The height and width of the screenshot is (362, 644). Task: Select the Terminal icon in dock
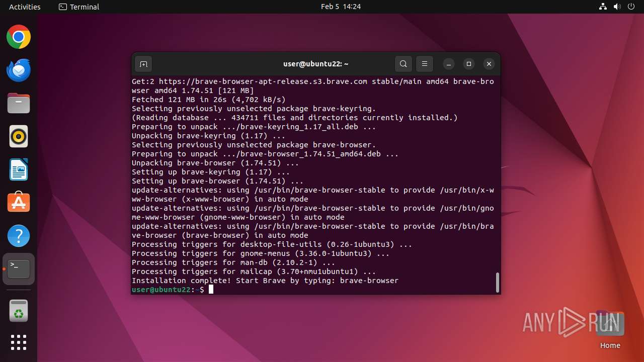coord(19,269)
